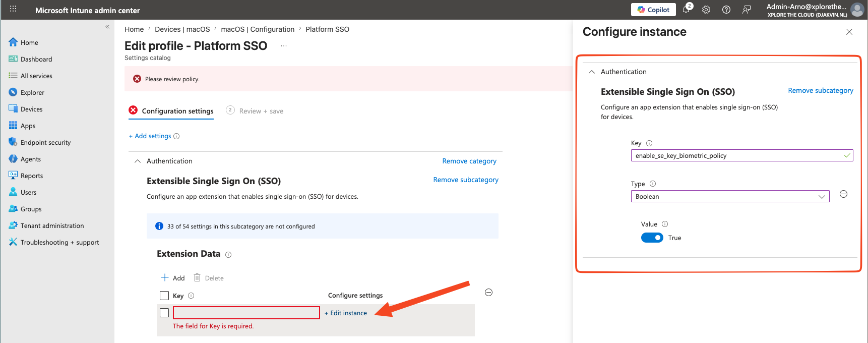Open the app launcher waffle icon

point(13,9)
